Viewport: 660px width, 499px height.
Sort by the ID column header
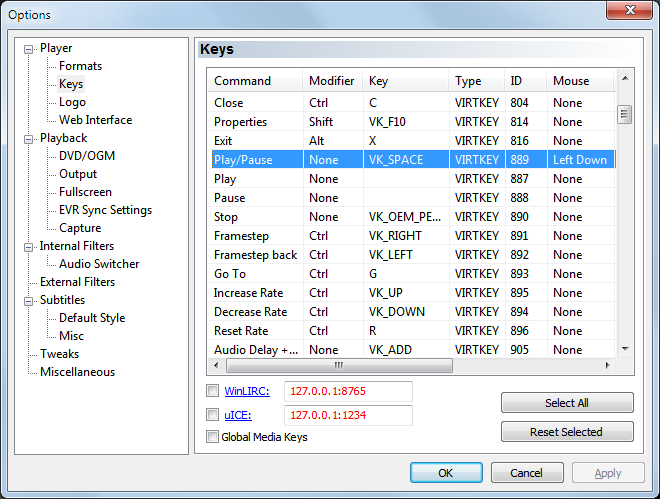[x=526, y=80]
